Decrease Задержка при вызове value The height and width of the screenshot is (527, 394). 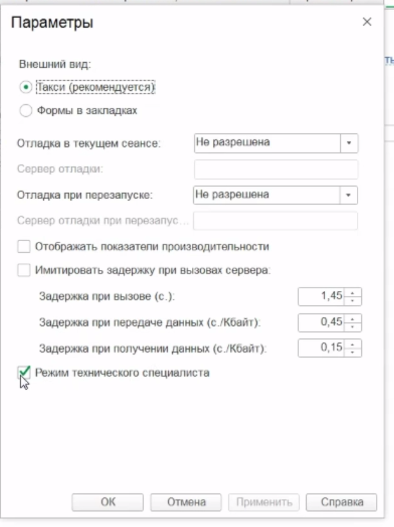click(x=353, y=300)
